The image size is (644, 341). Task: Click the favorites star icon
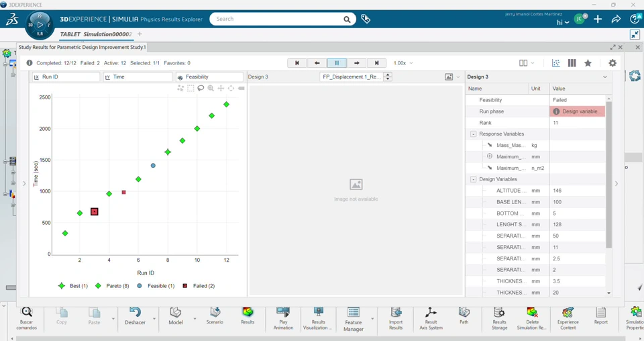click(588, 63)
